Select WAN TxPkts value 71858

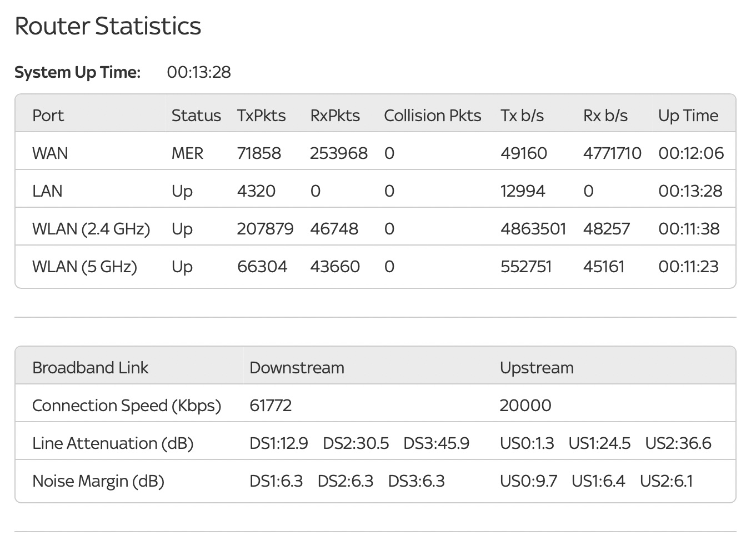pyautogui.click(x=259, y=153)
